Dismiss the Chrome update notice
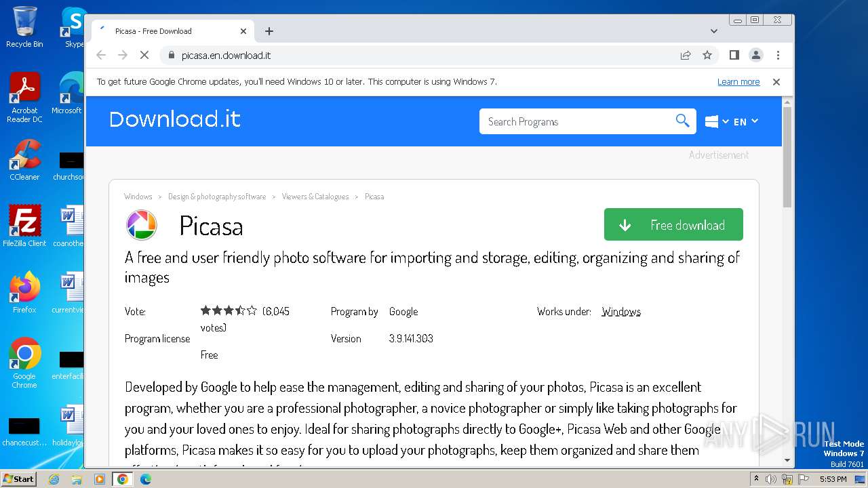This screenshot has height=488, width=868. (776, 82)
